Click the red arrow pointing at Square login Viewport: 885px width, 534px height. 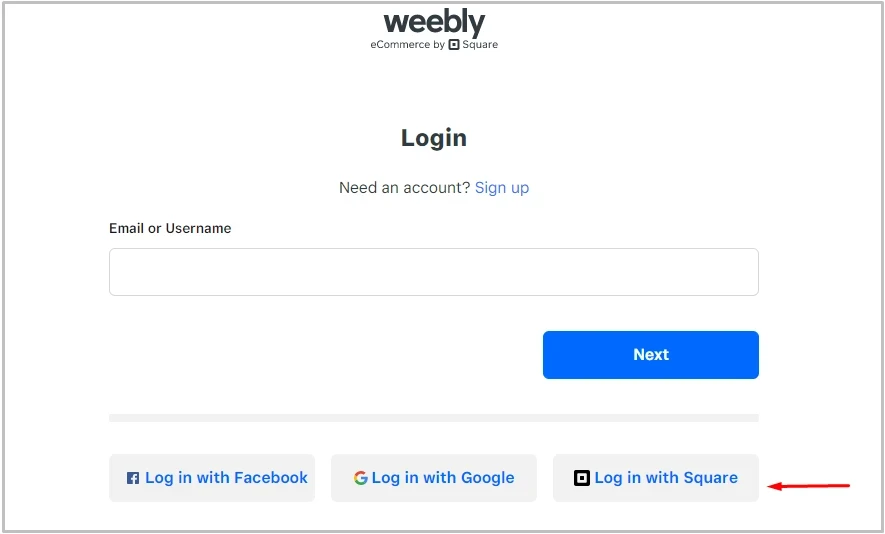pos(808,487)
